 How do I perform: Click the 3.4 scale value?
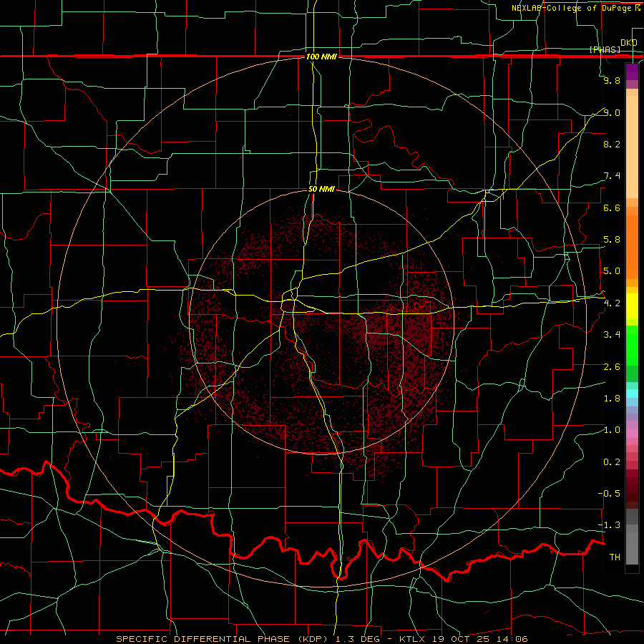point(612,335)
